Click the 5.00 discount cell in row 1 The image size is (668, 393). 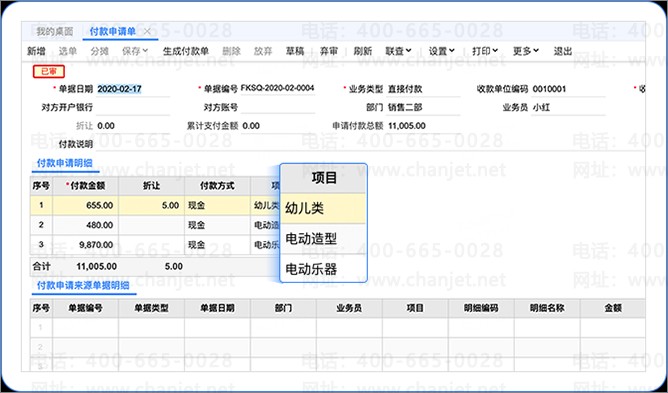151,205
